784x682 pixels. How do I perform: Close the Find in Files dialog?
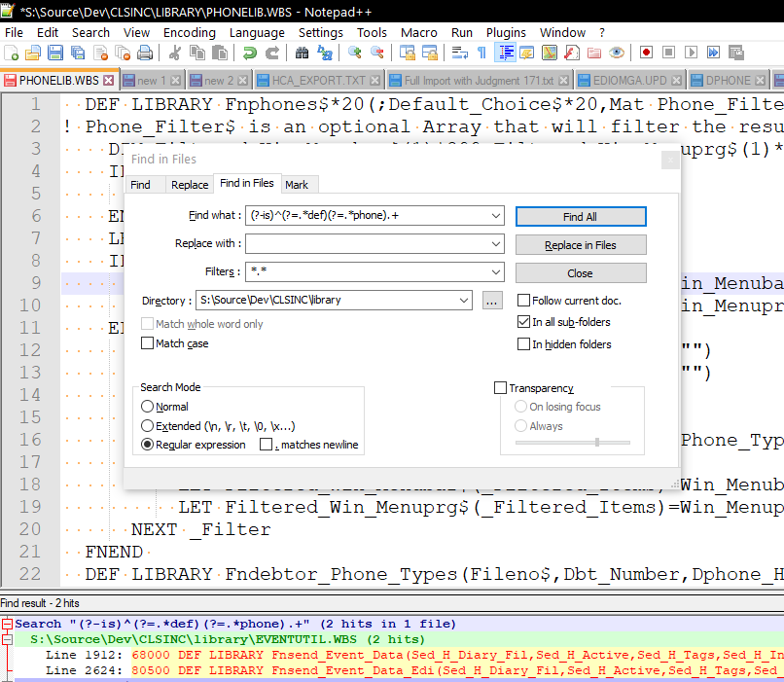point(581,273)
